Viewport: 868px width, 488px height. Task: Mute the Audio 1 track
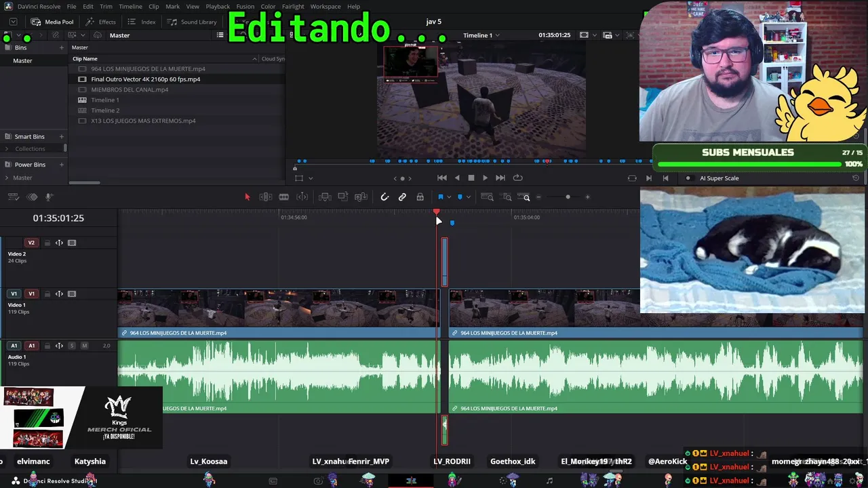[x=84, y=346]
